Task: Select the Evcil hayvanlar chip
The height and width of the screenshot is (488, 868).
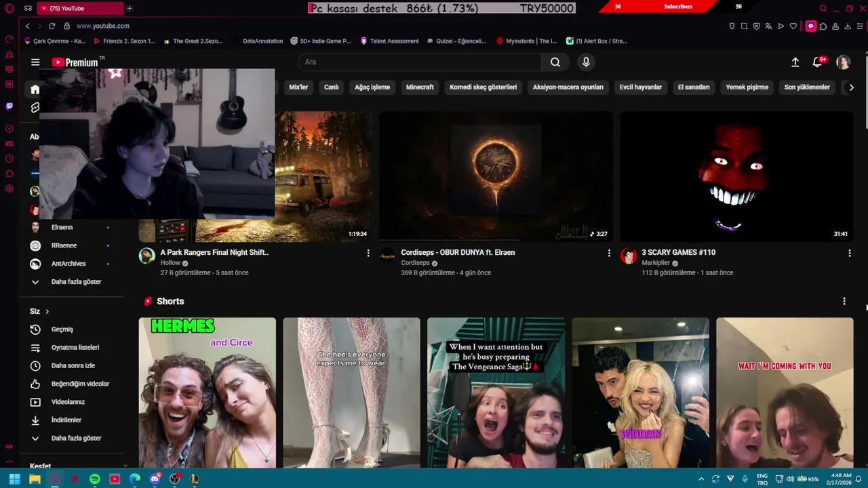Action: click(640, 87)
